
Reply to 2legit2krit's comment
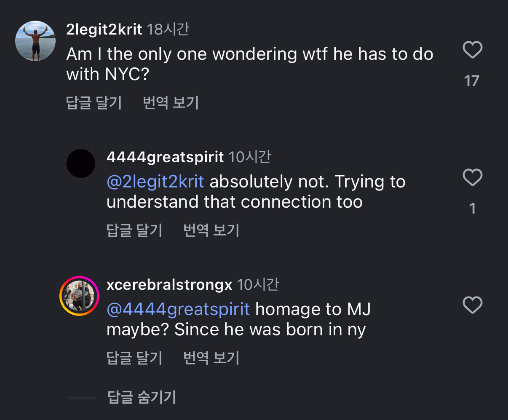tap(94, 102)
